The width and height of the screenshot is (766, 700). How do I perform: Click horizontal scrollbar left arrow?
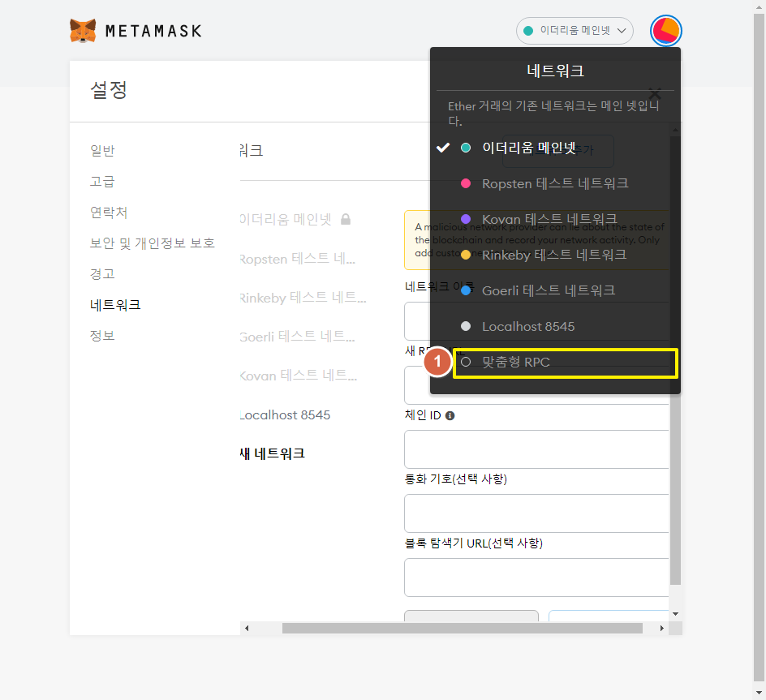(x=247, y=628)
